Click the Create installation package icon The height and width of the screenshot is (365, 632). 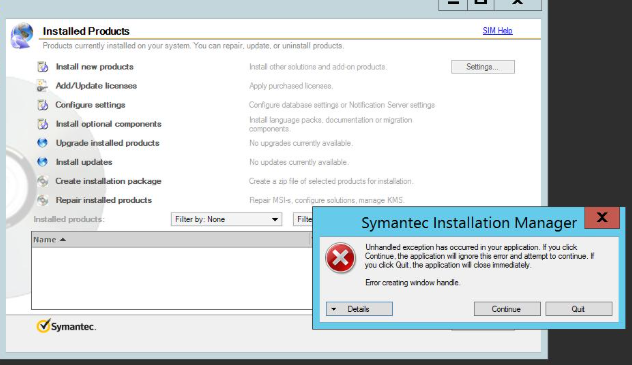click(43, 181)
